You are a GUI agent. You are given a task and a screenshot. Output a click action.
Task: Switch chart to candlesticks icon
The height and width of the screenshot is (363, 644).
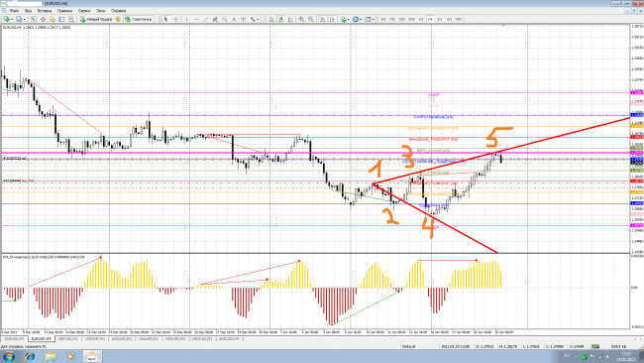pyautogui.click(x=281, y=19)
